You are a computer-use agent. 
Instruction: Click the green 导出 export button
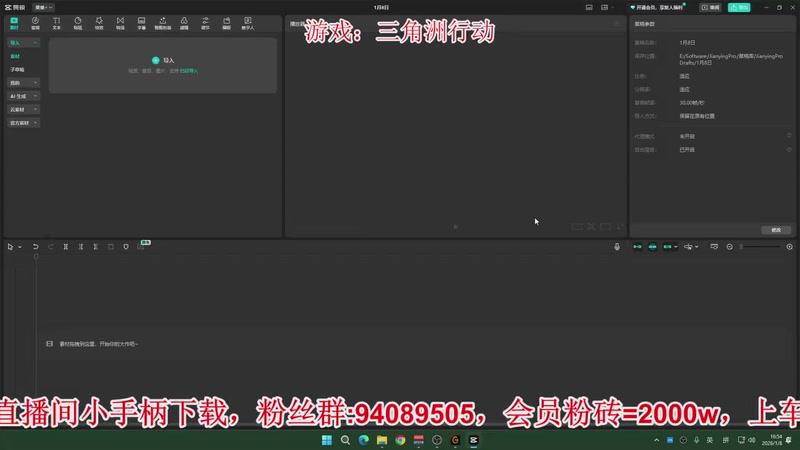[739, 8]
